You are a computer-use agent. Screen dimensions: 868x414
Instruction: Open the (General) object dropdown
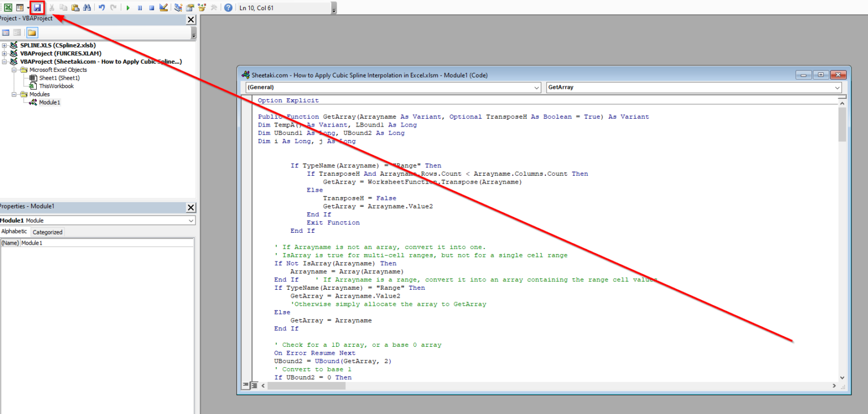pos(536,88)
